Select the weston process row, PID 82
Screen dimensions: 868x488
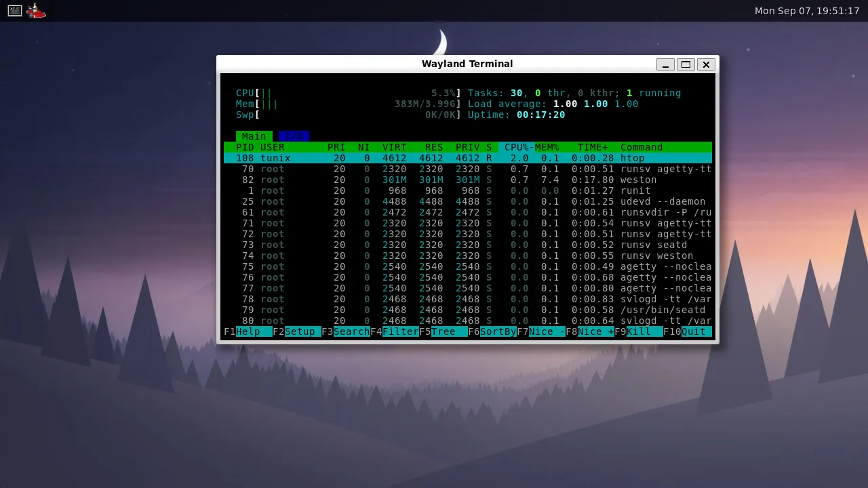pyautogui.click(x=468, y=180)
